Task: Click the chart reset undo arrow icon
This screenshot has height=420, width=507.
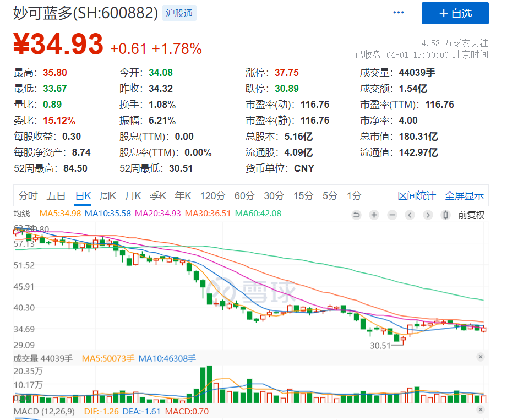Action: (356, 215)
